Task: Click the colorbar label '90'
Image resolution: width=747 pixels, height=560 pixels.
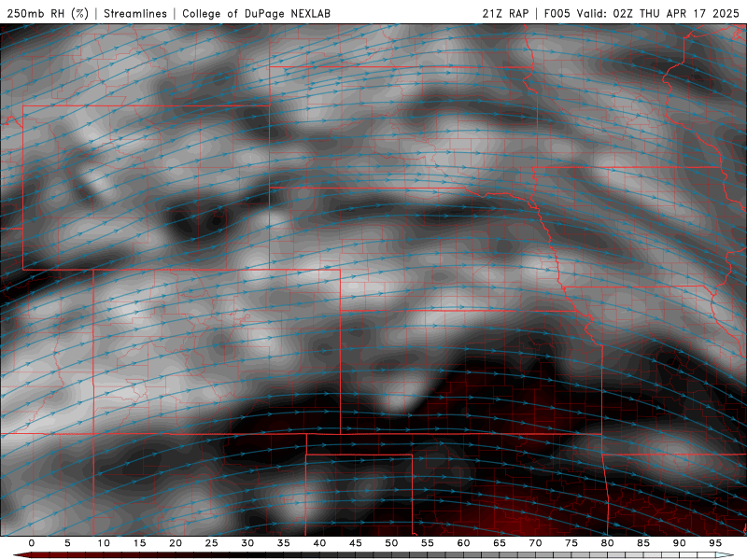Action: (679, 543)
